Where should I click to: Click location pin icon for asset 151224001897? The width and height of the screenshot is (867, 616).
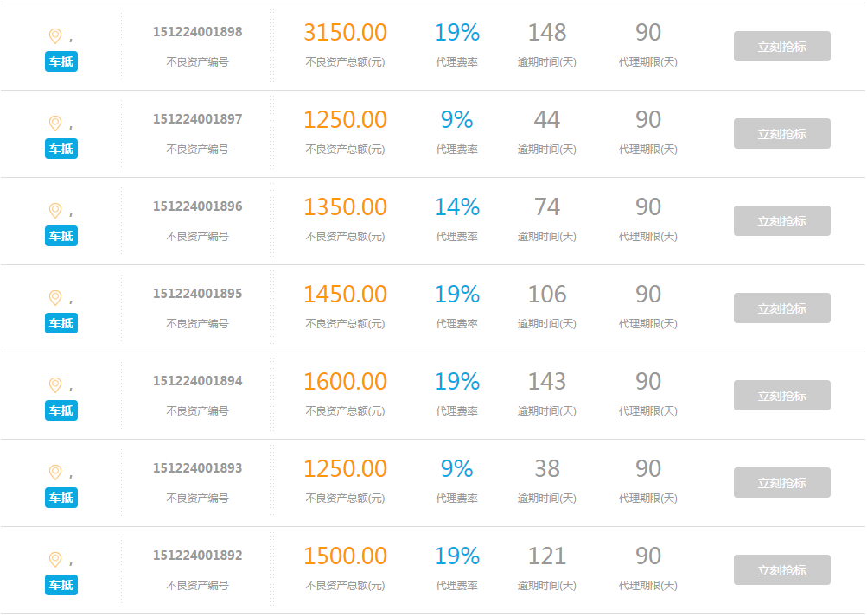pos(55,123)
